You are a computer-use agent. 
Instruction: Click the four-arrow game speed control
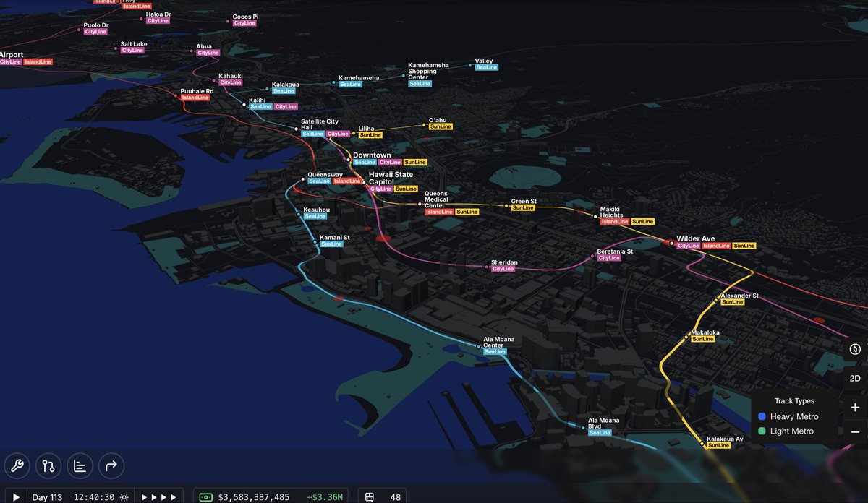158,497
